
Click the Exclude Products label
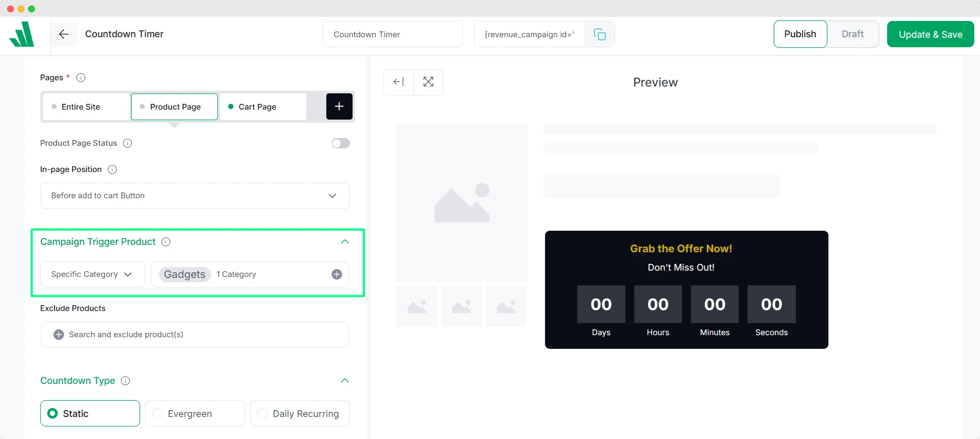coord(73,308)
